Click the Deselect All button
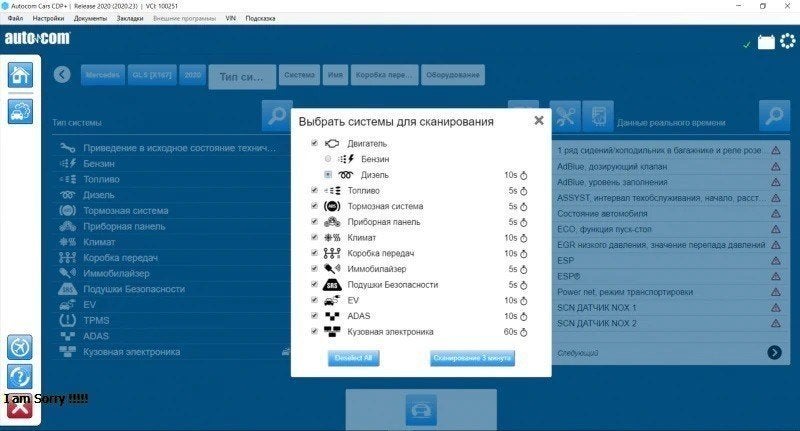 (353, 358)
